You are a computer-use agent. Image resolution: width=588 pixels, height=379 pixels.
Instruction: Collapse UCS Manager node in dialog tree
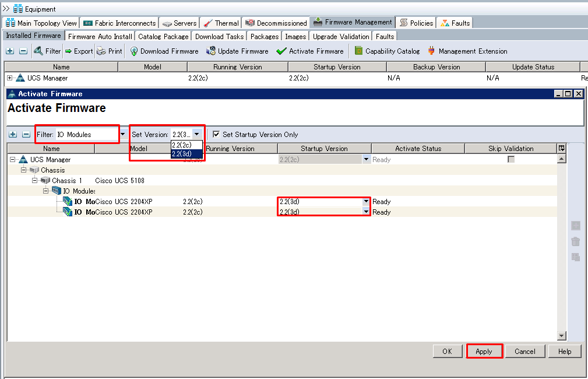[x=12, y=160]
